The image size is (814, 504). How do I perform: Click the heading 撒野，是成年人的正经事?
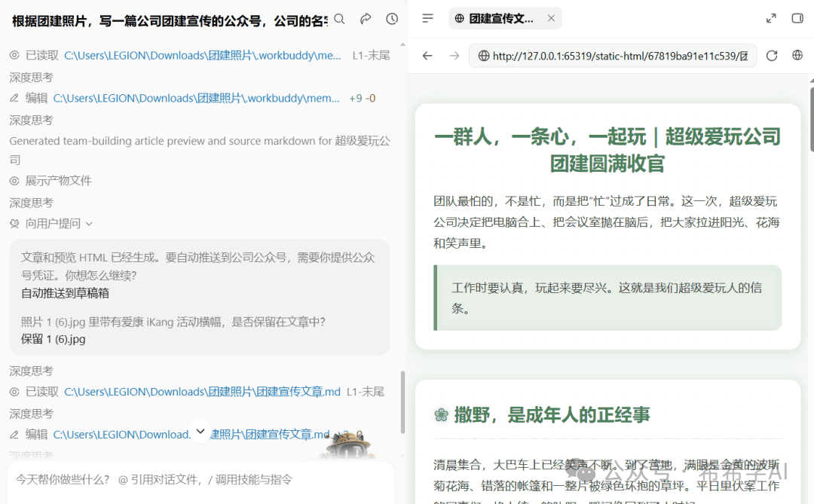pos(552,414)
